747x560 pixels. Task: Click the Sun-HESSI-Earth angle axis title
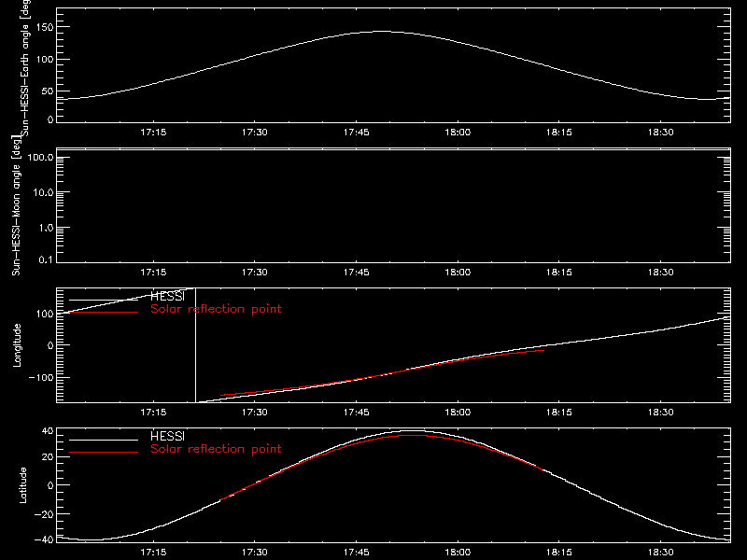tap(25, 68)
